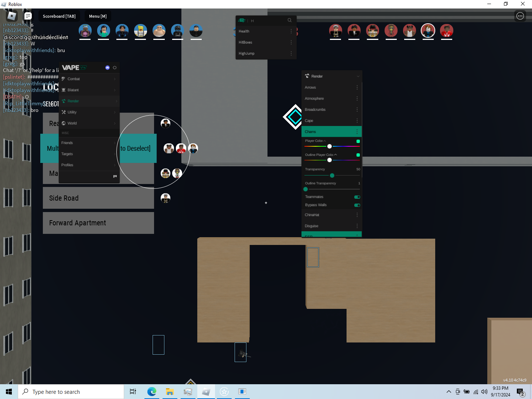Select the white-ringed red team avatar
Viewport: 532px width, 399px height.
click(x=428, y=31)
